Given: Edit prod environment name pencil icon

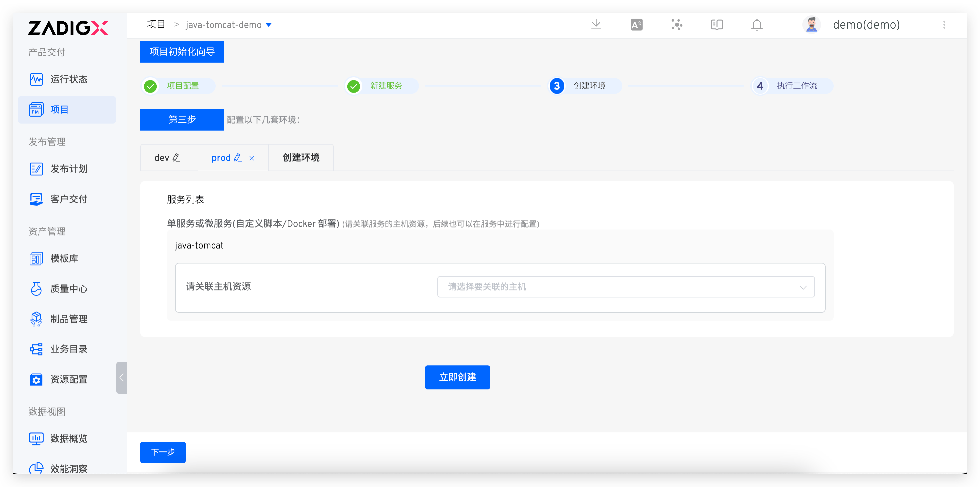Looking at the screenshot, I should coord(238,157).
